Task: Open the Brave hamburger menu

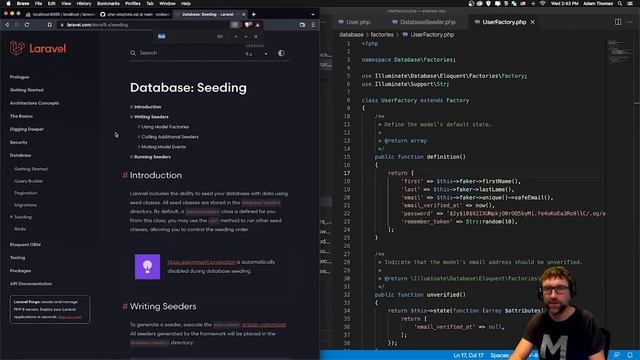Action: (x=313, y=25)
